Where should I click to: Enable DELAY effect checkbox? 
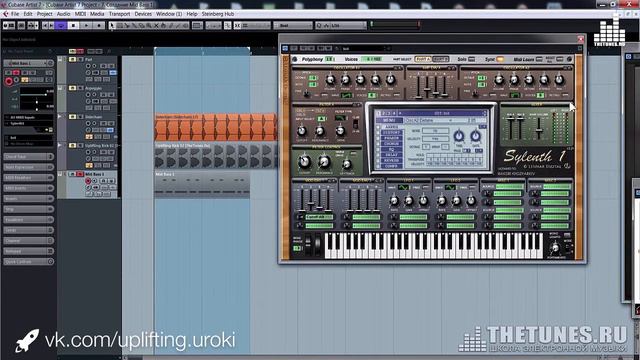pos(378,156)
